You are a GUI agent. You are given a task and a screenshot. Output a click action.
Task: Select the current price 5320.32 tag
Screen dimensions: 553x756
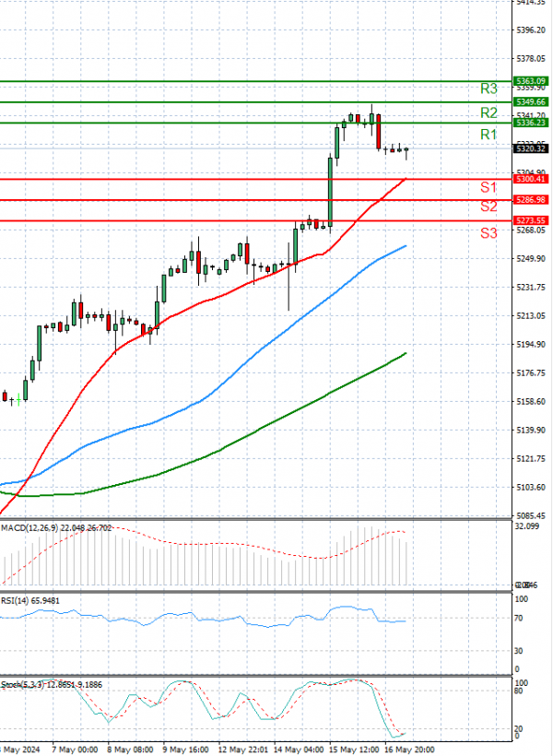coord(530,149)
